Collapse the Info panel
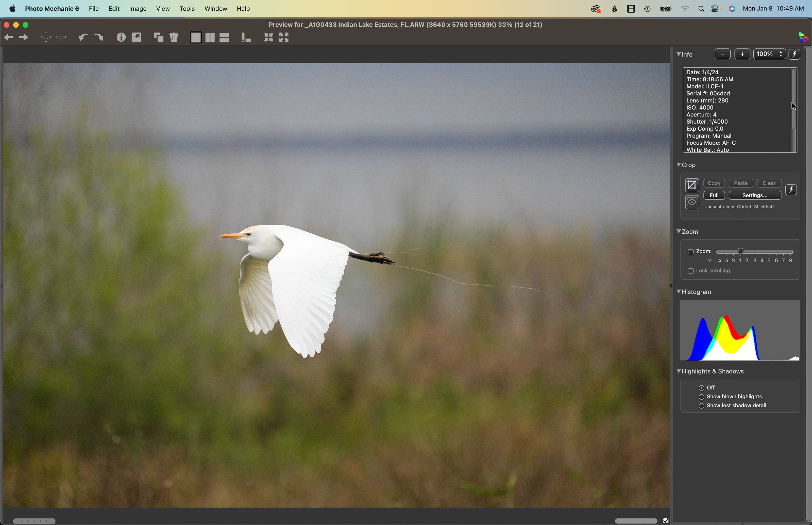The height and width of the screenshot is (525, 812). (679, 54)
